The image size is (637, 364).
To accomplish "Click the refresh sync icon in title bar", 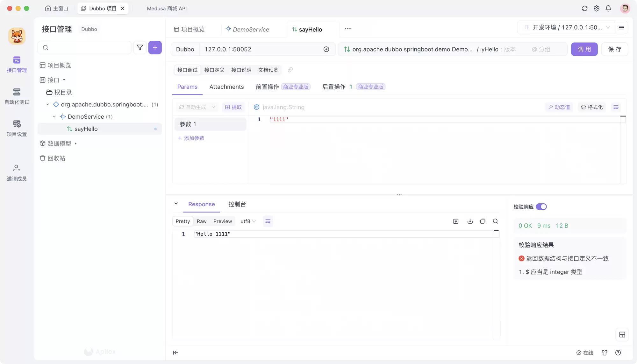I will coord(584,9).
